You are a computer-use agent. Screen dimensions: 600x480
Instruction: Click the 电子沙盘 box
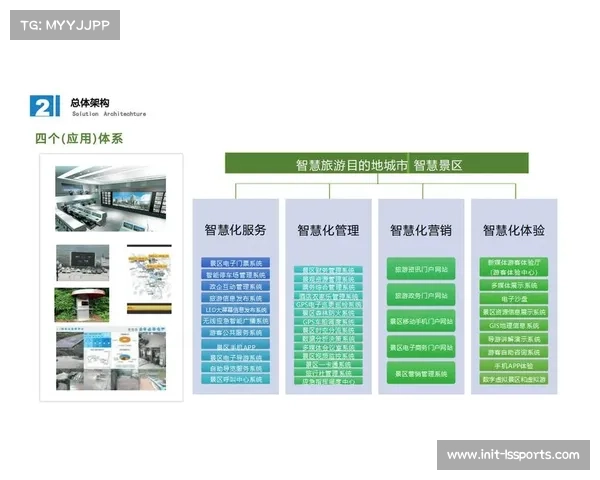(x=514, y=299)
